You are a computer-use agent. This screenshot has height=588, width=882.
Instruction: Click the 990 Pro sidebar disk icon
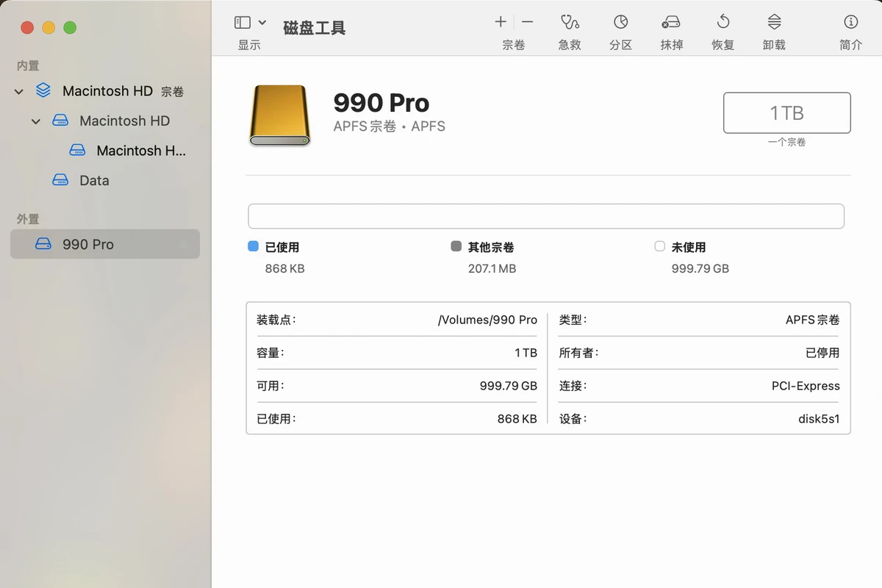point(43,244)
